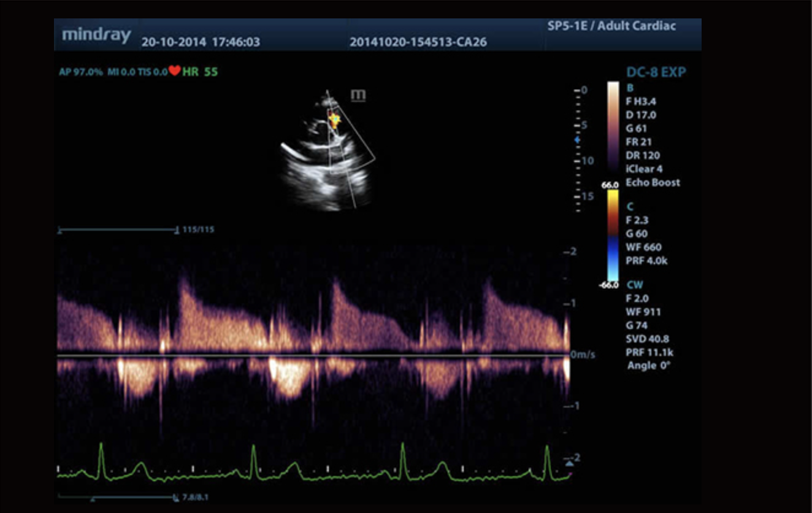Click the grayscale map bar
This screenshot has width=812, height=513.
coord(613,126)
